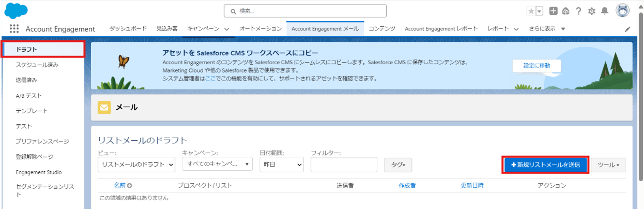This screenshot has width=644, height=209.
Task: Expand the キャンペーン tab chevron
Action: point(227,29)
